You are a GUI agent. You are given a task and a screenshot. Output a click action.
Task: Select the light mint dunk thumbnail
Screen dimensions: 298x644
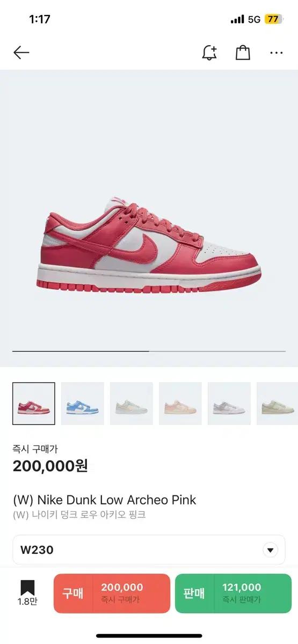pyautogui.click(x=132, y=404)
